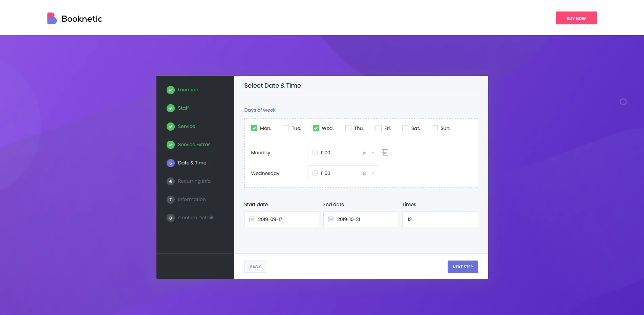Select the Confirm Details step
Screen dimensions: 644x315
coord(196,218)
